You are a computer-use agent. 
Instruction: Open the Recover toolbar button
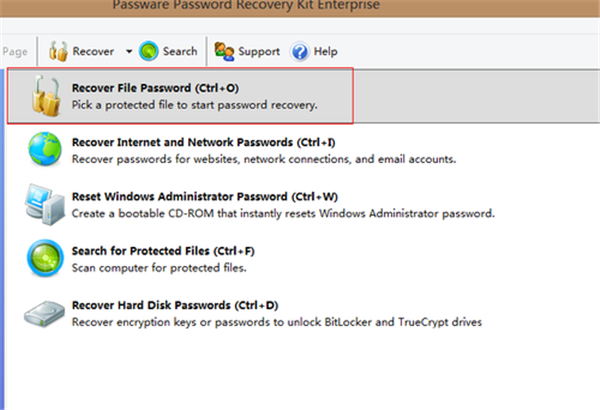(92, 51)
